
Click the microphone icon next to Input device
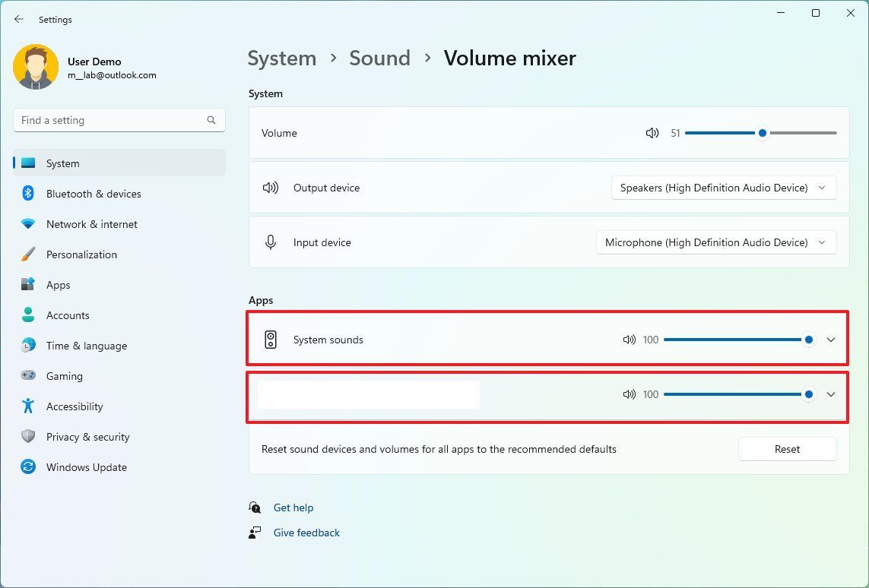click(x=271, y=242)
